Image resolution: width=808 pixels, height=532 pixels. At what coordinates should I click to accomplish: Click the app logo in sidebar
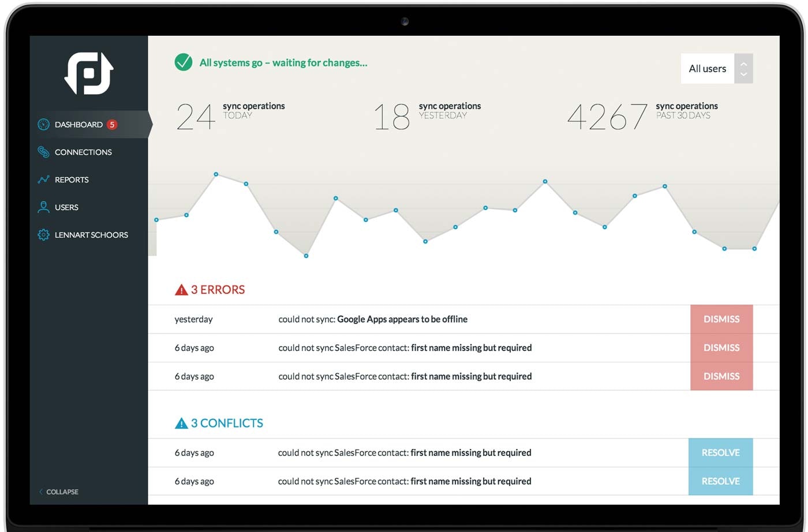(89, 73)
